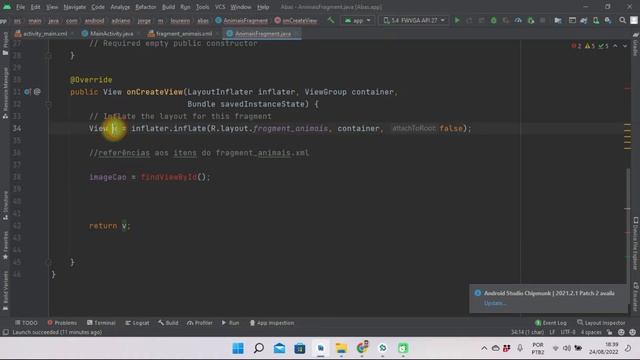Change the 4 spaces indent setting
This screenshot has height=360, width=640.
click(x=591, y=332)
